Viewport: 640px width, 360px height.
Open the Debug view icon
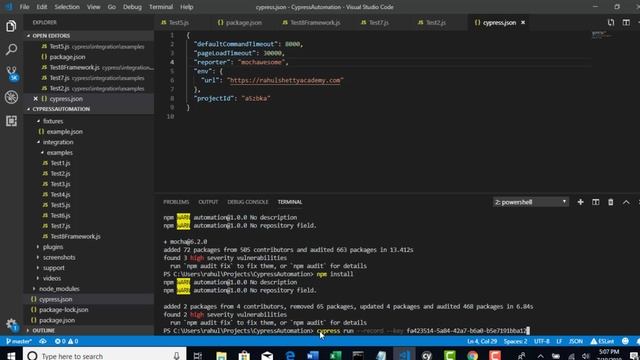coord(11,97)
